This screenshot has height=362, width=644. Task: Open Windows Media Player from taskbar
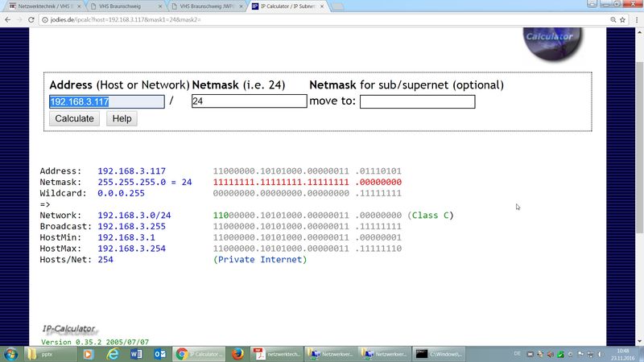[88, 354]
